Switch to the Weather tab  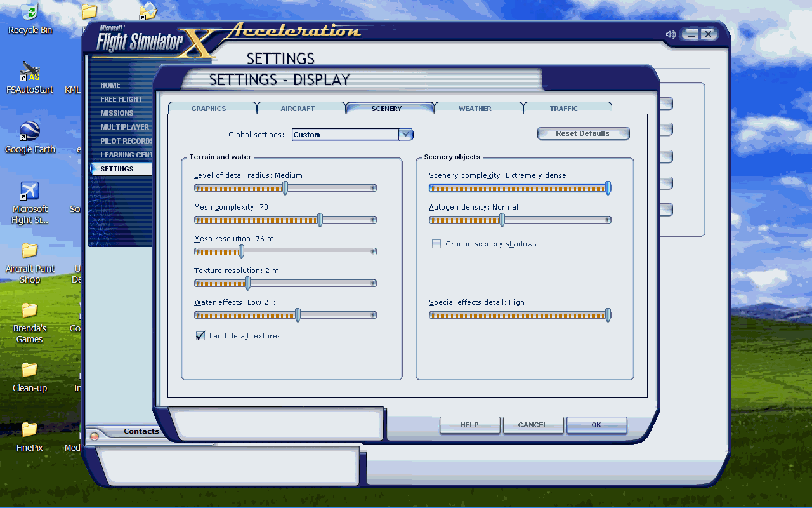[475, 109]
